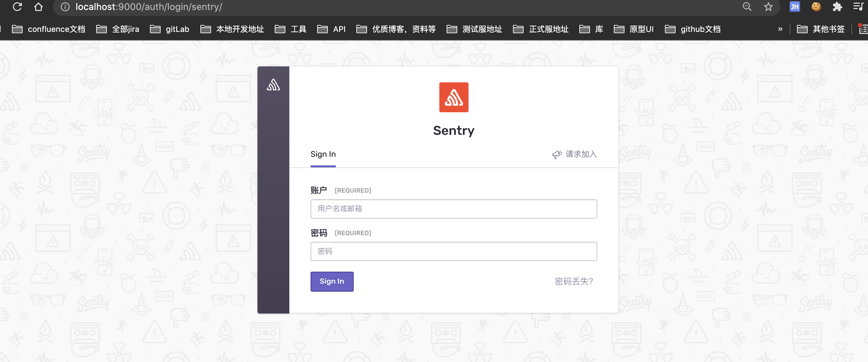Viewport: 868px width, 362px height.
Task: Expand hidden bookmarks with the chevron
Action: pyautogui.click(x=780, y=29)
